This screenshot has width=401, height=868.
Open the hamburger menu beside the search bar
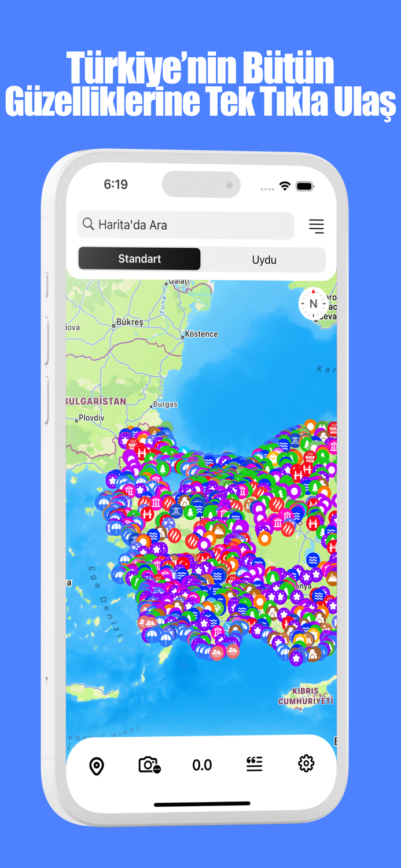[316, 226]
